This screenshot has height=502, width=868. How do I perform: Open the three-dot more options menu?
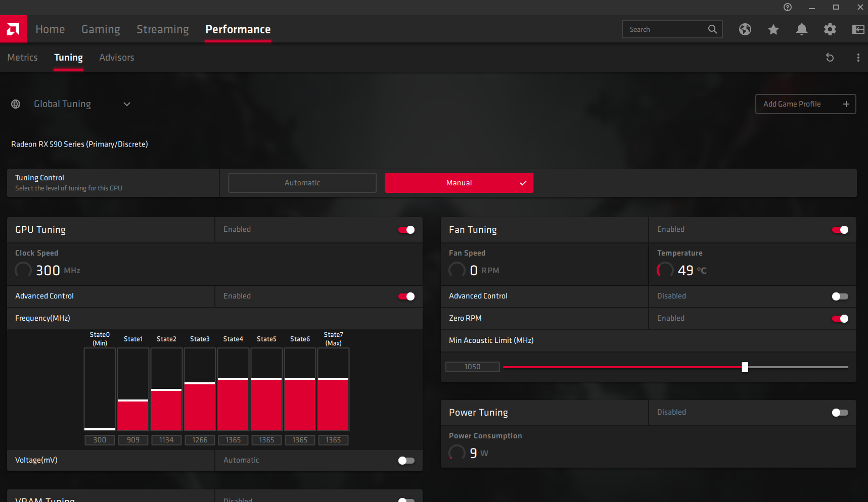[x=858, y=58]
